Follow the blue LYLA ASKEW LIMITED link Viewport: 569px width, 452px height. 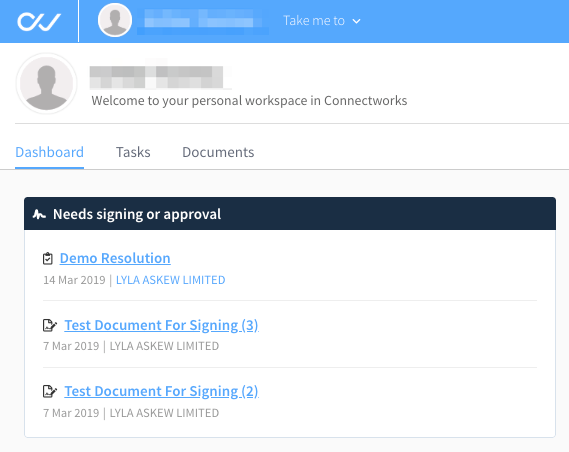pos(171,280)
